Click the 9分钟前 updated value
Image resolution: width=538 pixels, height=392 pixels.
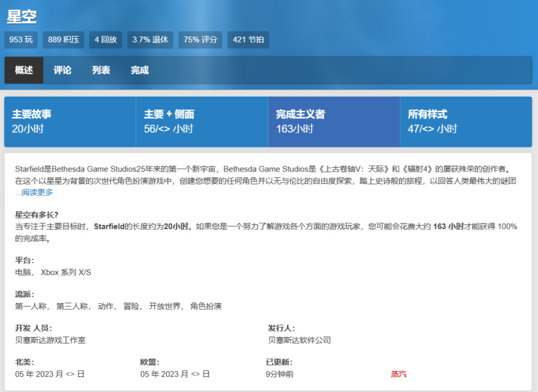pos(280,374)
